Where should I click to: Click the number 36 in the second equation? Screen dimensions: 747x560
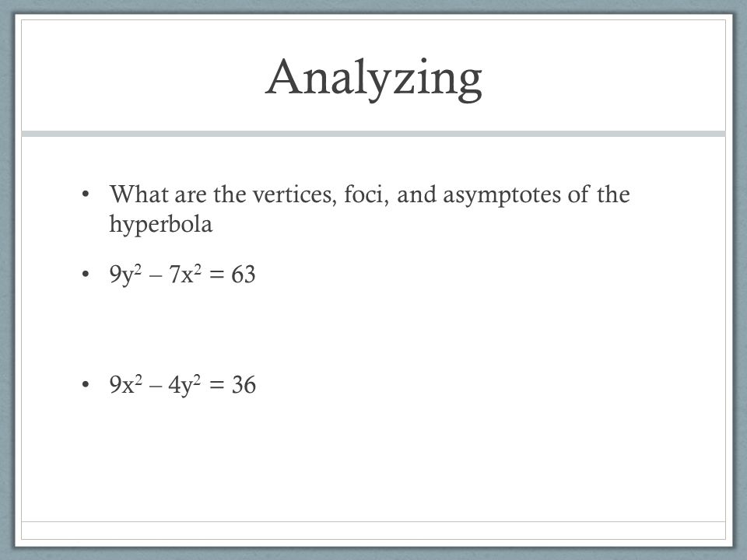[244, 385]
